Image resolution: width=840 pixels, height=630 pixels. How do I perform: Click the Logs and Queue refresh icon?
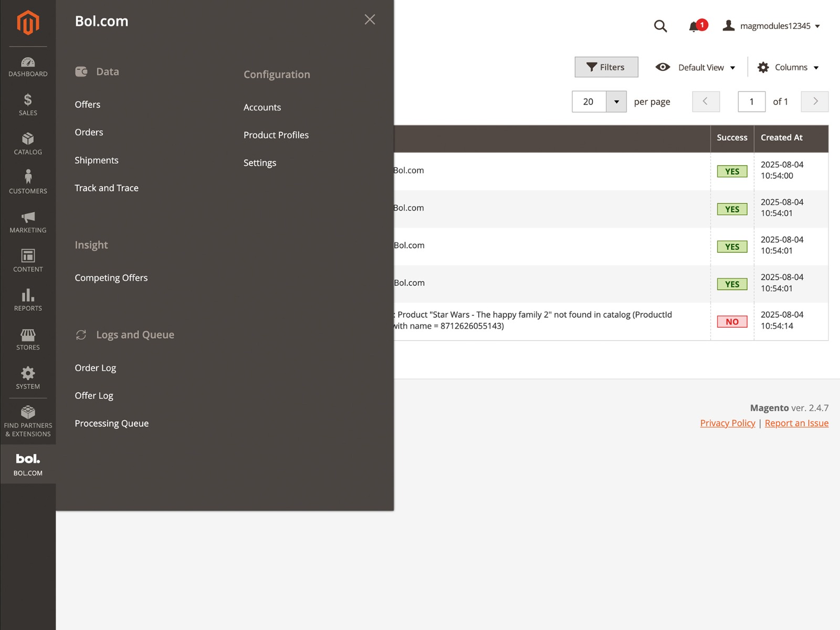pos(81,335)
